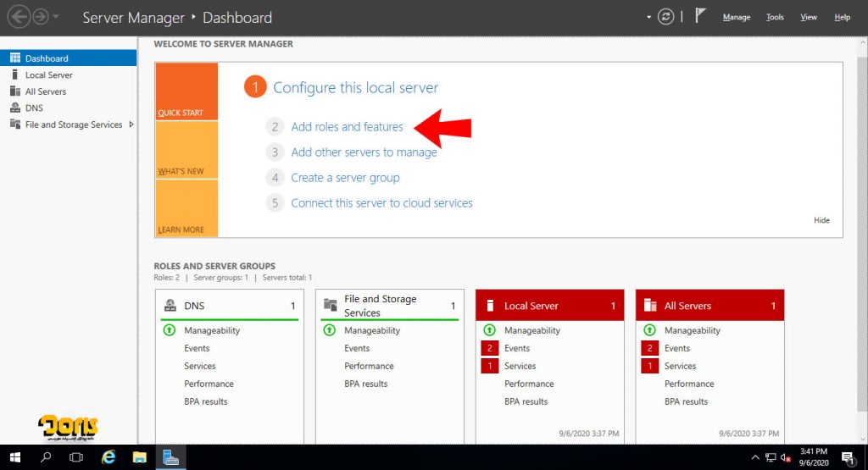Screen dimensions: 868x470
Task: Click Manageability icon in File and Storage tile
Action: (330, 330)
